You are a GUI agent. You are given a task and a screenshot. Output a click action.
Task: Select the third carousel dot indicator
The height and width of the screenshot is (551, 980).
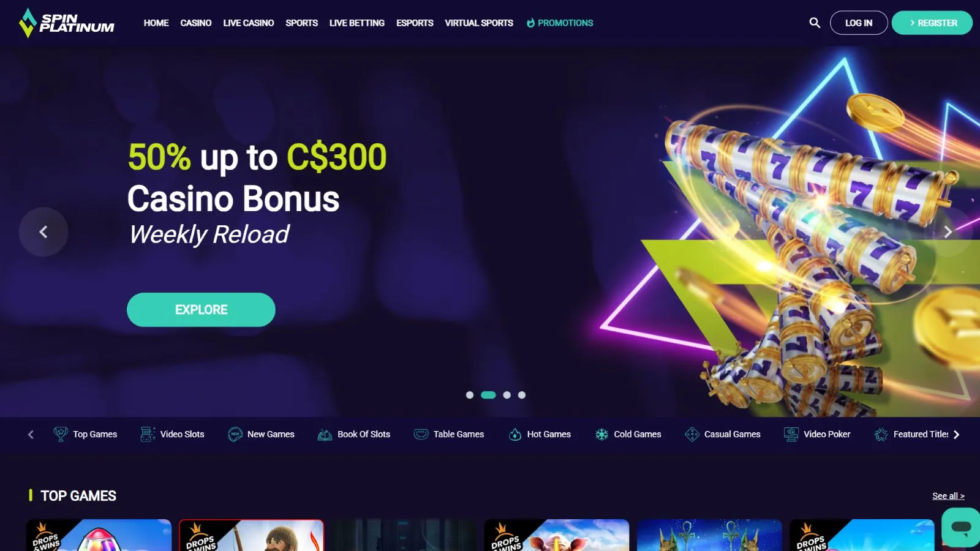click(x=507, y=395)
